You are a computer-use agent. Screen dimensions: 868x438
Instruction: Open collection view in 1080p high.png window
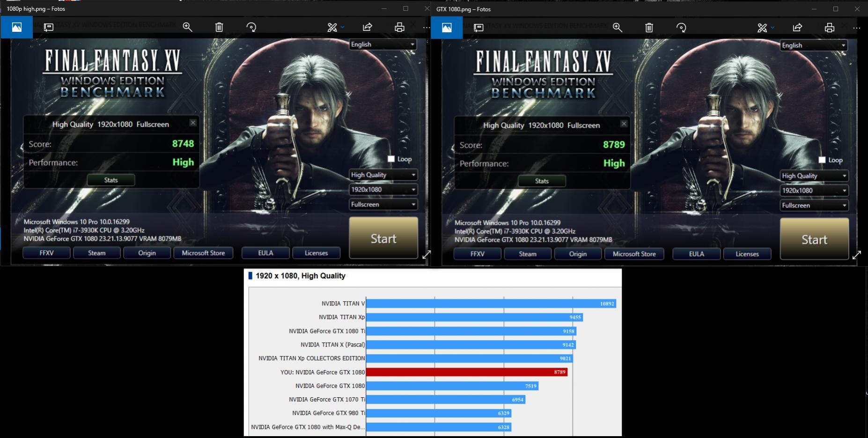(x=16, y=27)
